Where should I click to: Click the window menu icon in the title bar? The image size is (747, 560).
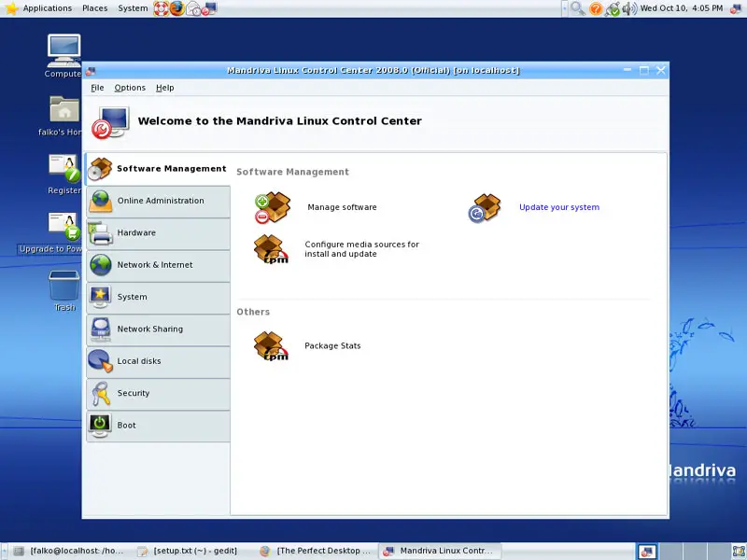(91, 71)
